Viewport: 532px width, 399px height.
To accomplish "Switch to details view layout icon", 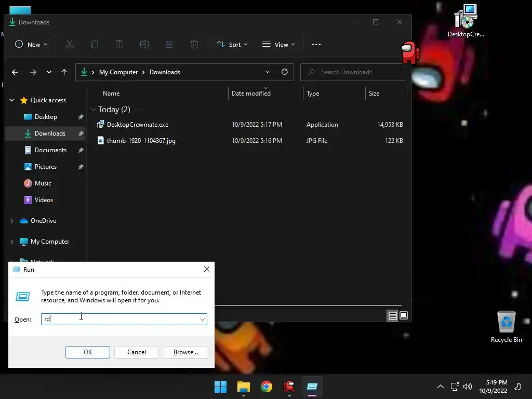I will pos(393,316).
